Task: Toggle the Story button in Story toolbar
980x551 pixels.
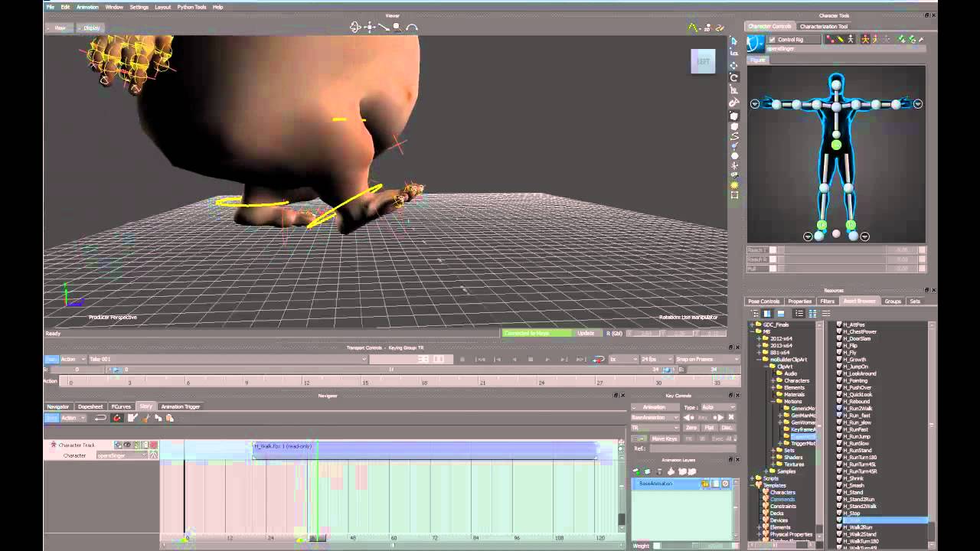Action: coord(51,418)
